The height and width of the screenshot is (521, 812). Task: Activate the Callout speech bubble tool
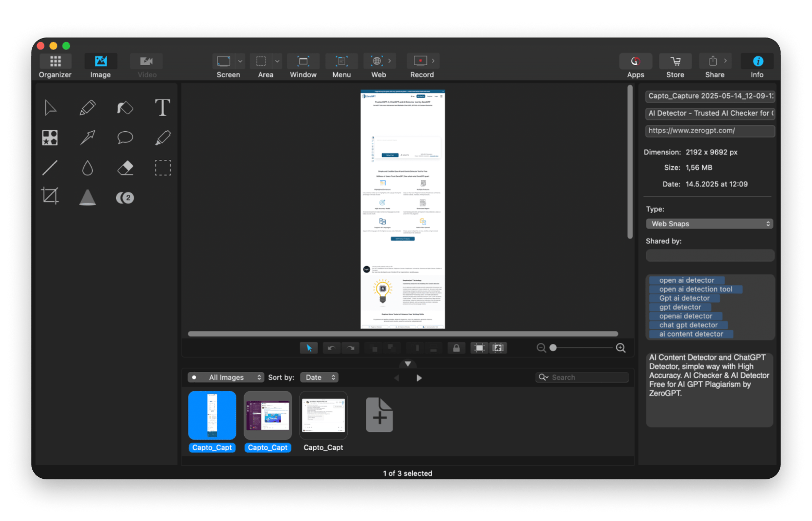click(x=125, y=138)
